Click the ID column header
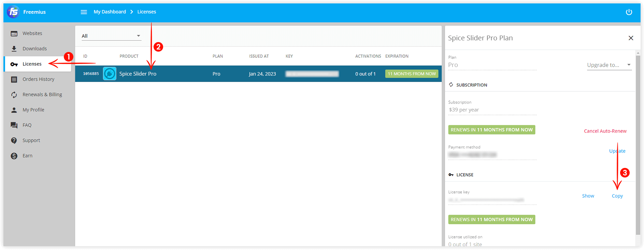The image size is (644, 251). [x=85, y=56]
